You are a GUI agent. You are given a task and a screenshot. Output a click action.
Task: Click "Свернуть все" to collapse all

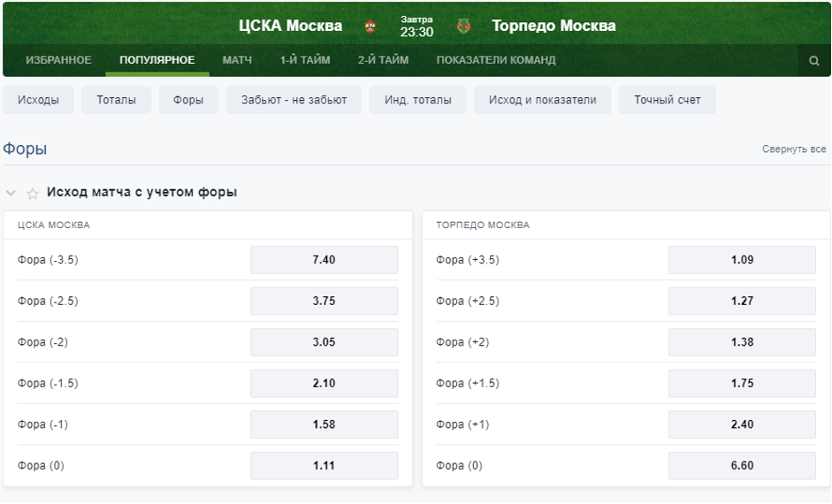pyautogui.click(x=794, y=149)
